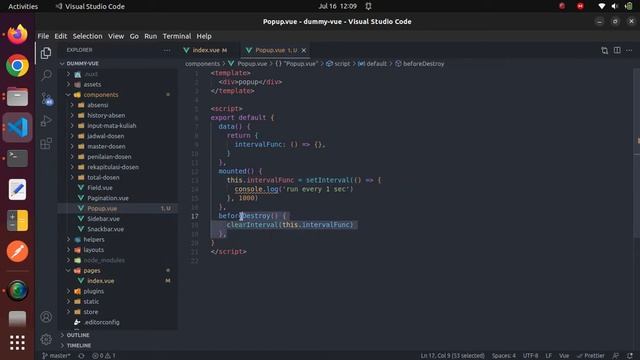Viewport: 640px width, 360px height.
Task: Open the Explorer view in activity bar
Action: 46,53
